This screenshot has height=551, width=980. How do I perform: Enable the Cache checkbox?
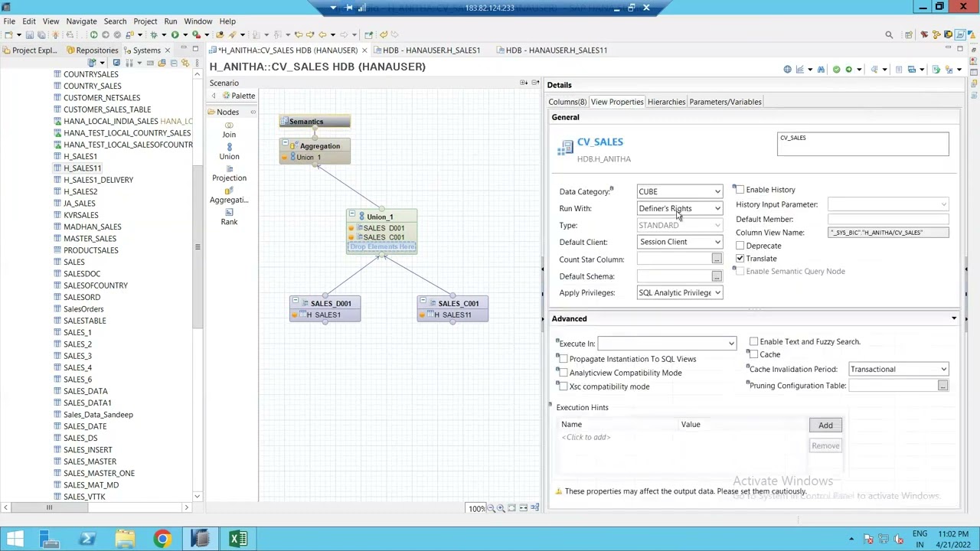pos(753,355)
